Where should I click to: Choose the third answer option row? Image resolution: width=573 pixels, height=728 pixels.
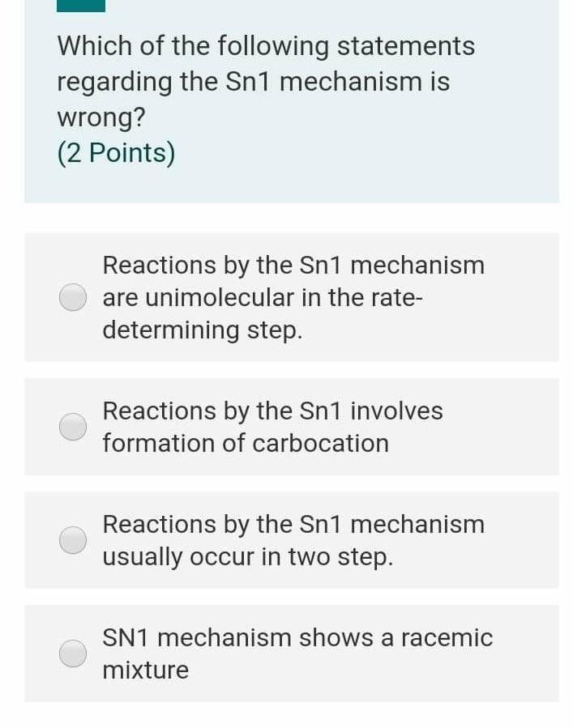click(286, 539)
